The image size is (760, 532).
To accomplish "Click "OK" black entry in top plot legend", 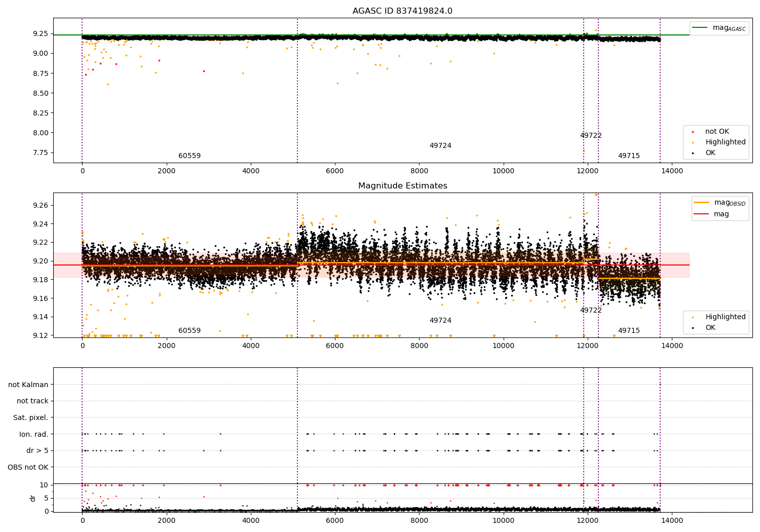I will (710, 153).
